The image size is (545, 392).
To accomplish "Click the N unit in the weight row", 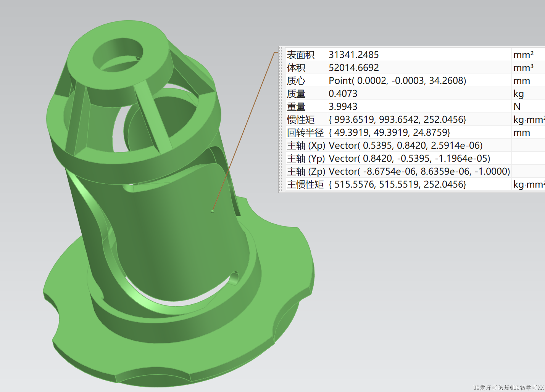I will point(517,107).
